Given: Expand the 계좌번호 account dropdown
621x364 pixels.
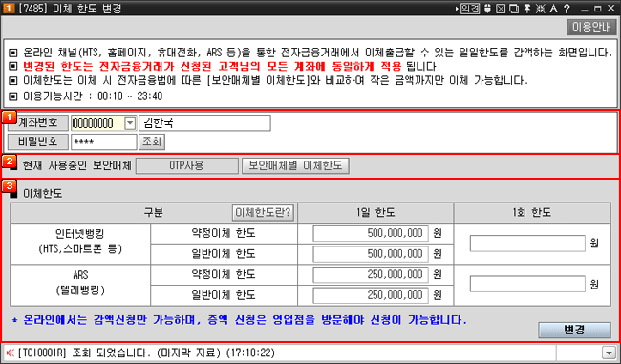Looking at the screenshot, I should point(130,123).
